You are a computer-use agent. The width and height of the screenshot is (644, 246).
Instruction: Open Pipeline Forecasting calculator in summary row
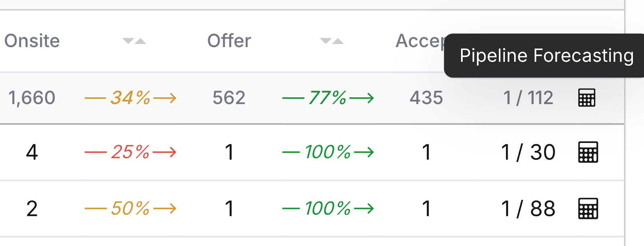(x=586, y=98)
